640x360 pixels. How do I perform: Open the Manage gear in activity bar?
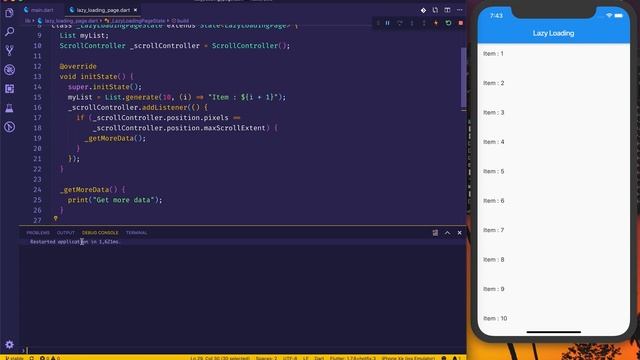coord(9,344)
